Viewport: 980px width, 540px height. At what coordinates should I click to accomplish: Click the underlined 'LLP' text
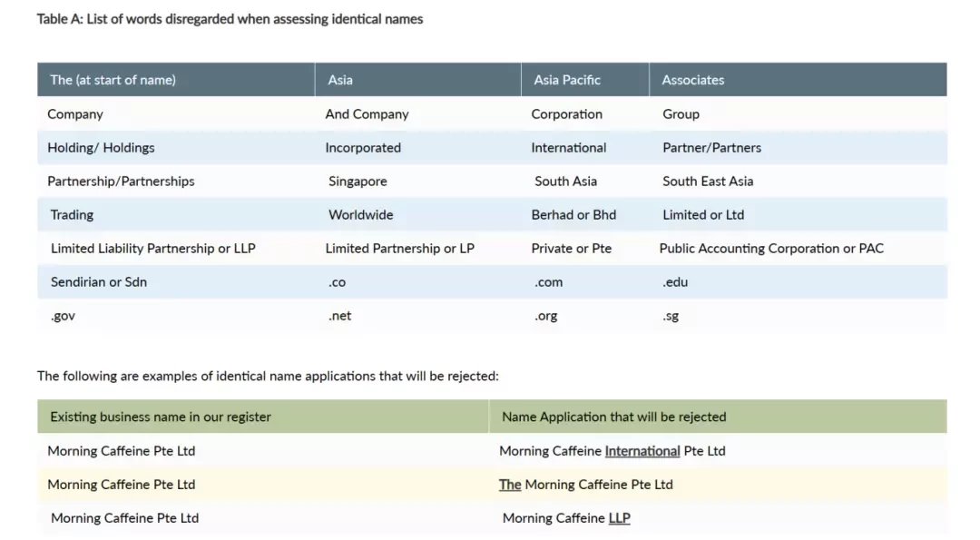[x=620, y=518]
